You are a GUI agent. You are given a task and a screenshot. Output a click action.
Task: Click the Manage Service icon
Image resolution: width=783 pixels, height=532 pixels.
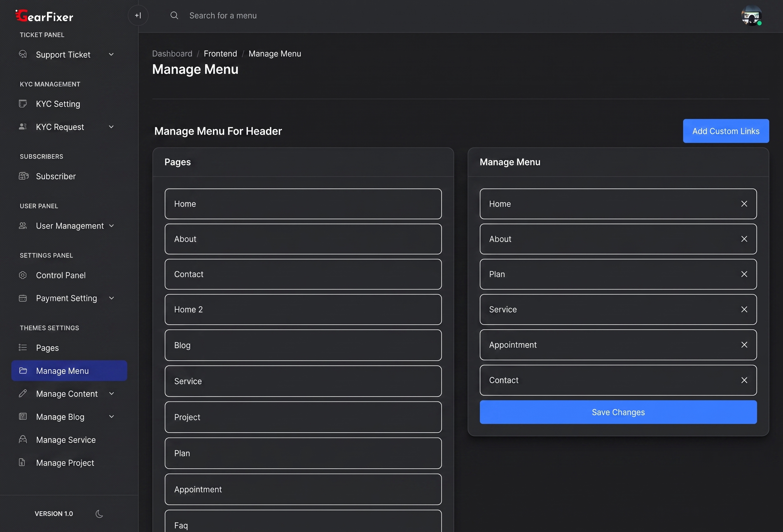[x=23, y=439]
